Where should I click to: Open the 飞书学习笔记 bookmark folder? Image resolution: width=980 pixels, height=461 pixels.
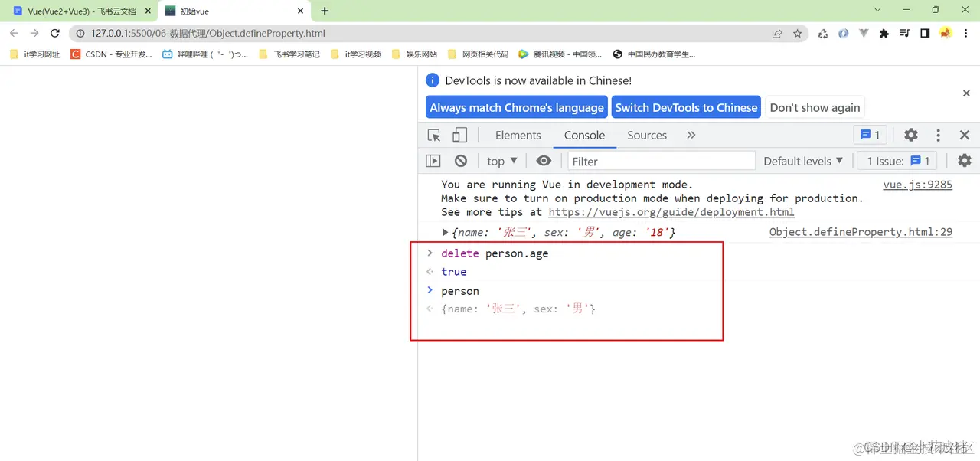(x=289, y=54)
